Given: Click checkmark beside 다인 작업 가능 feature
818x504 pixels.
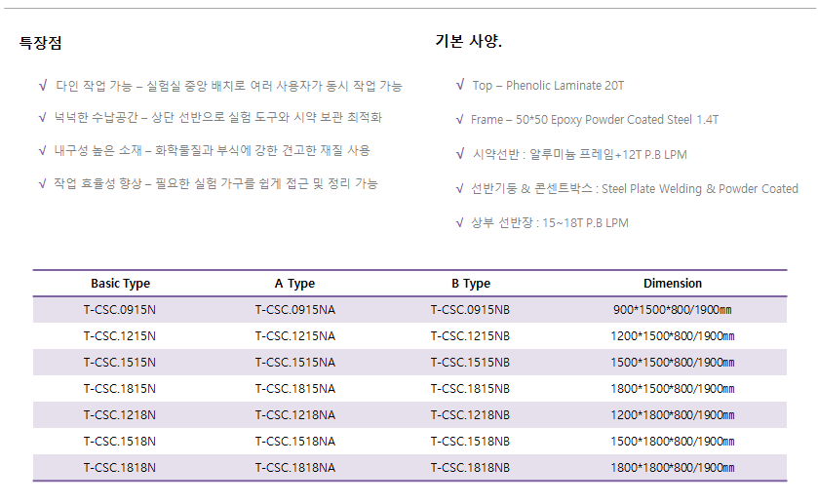Looking at the screenshot, I should click(x=43, y=85).
